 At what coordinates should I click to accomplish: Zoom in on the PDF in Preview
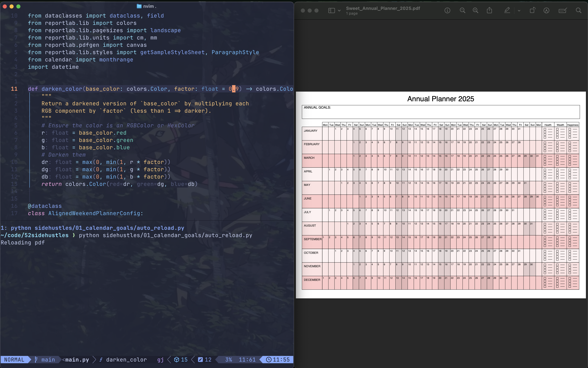tap(475, 10)
